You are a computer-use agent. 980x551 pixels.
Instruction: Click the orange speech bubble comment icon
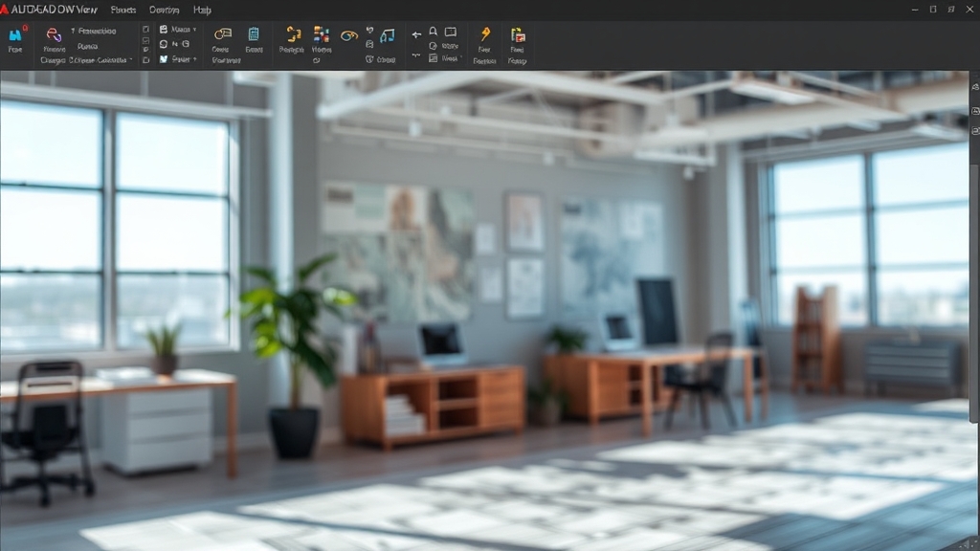[x=222, y=33]
